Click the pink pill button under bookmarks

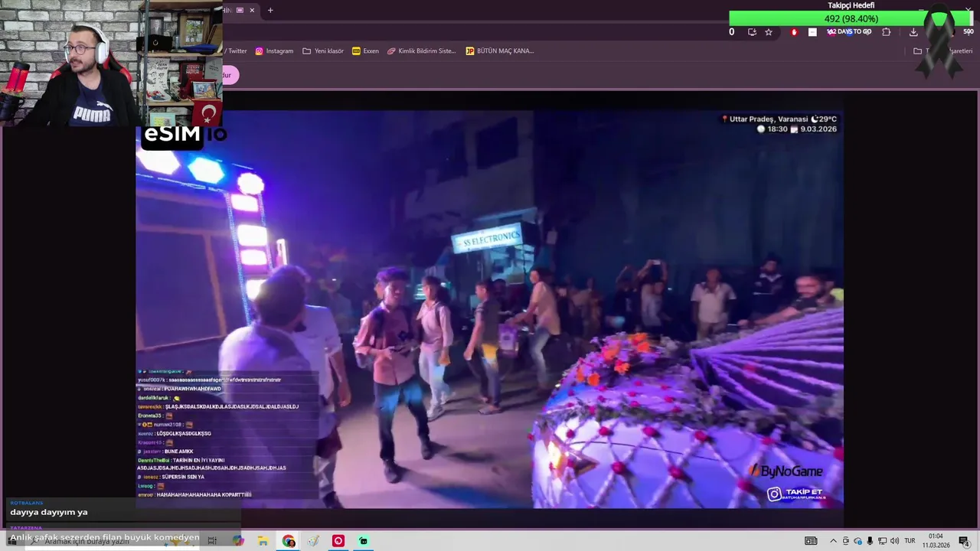click(x=230, y=75)
